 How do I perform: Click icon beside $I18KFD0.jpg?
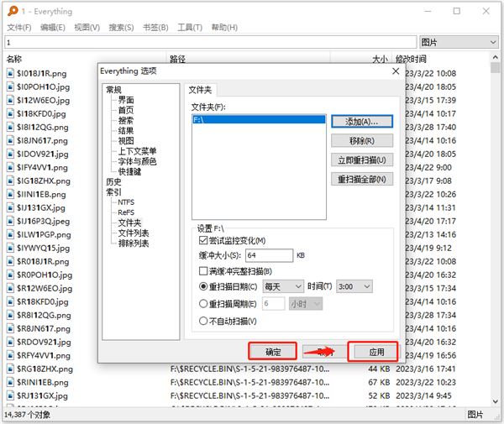click(11, 114)
